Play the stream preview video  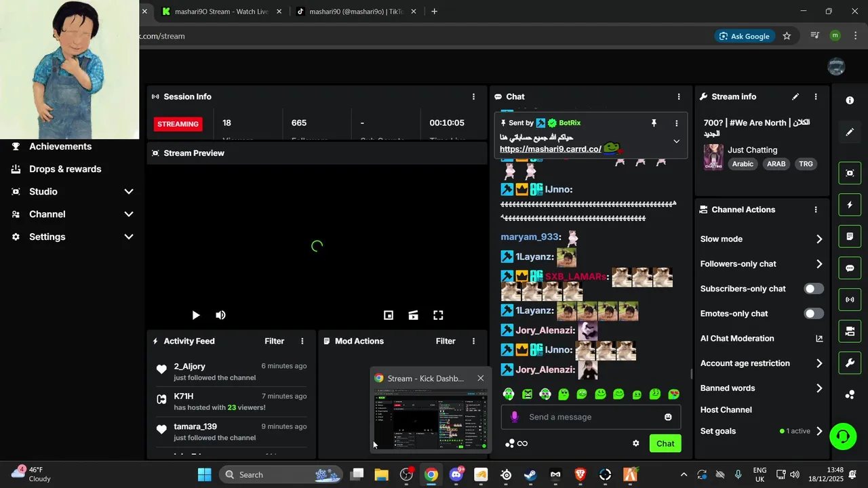(195, 315)
